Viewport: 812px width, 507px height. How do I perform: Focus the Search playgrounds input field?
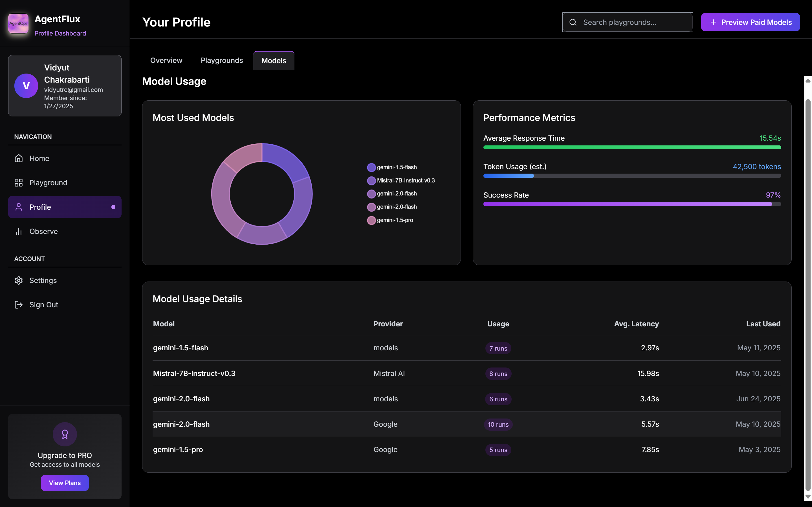coord(634,22)
